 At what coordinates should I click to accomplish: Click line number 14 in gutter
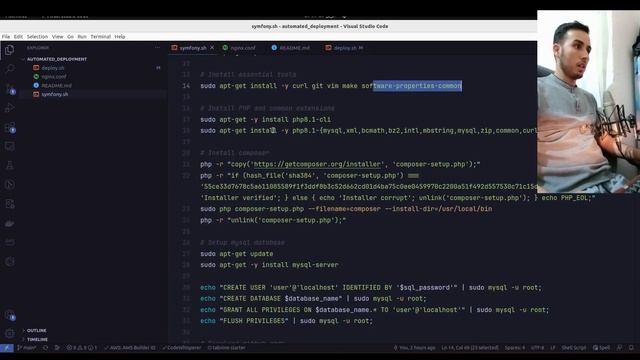pos(186,86)
